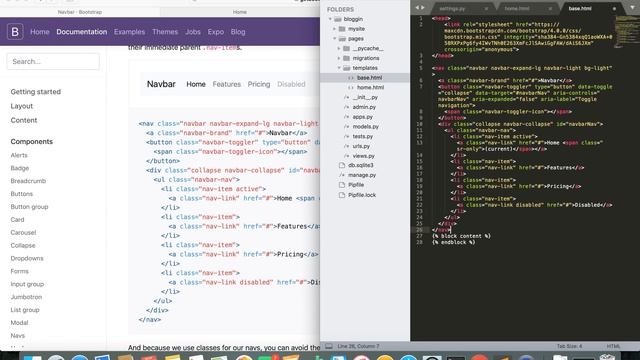Click Navbar brand in example preview
The width and height of the screenshot is (640, 360).
click(x=161, y=84)
